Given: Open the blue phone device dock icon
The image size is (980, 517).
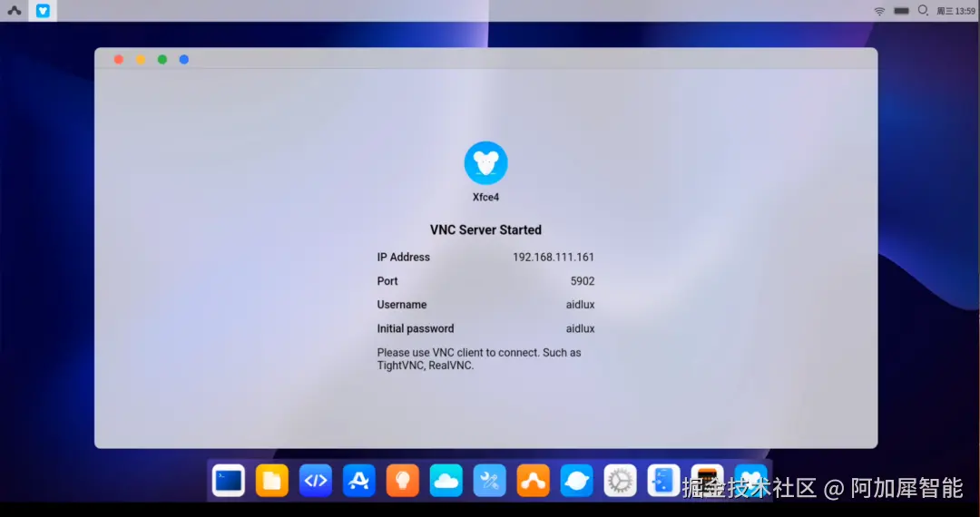Looking at the screenshot, I should (x=663, y=481).
